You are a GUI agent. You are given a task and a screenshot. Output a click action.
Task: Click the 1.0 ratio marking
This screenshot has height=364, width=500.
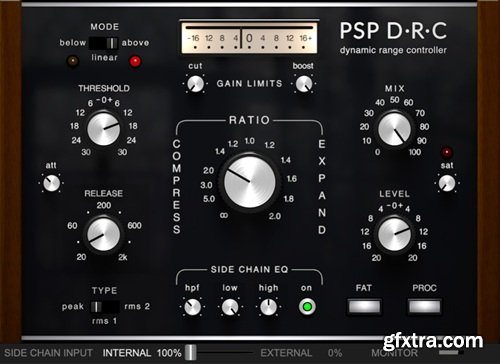(x=250, y=141)
